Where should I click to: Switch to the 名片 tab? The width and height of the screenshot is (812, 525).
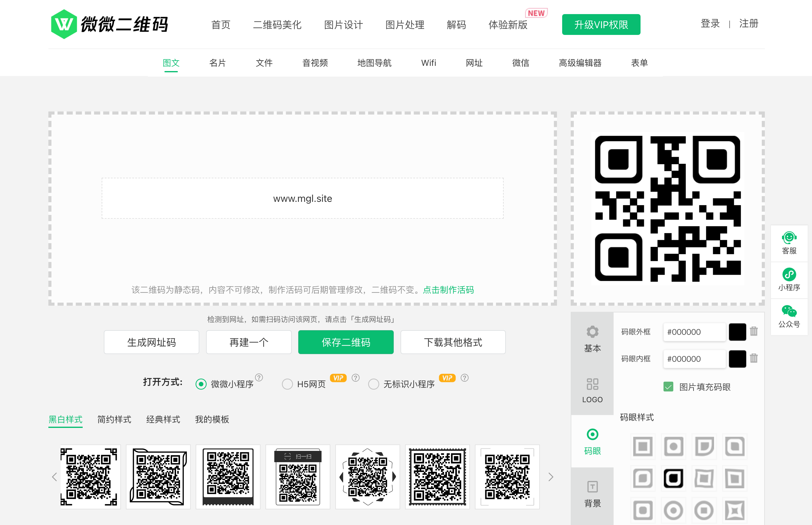[x=217, y=63]
